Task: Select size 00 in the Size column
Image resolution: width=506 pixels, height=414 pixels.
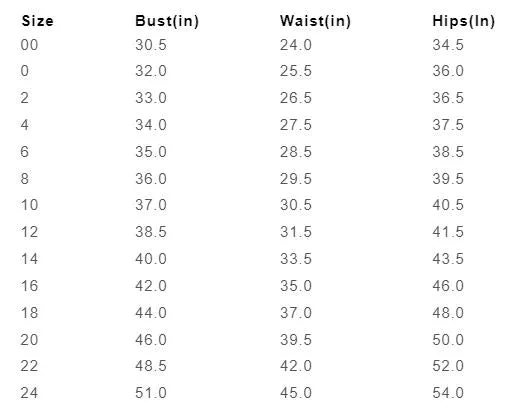Action: [29, 45]
